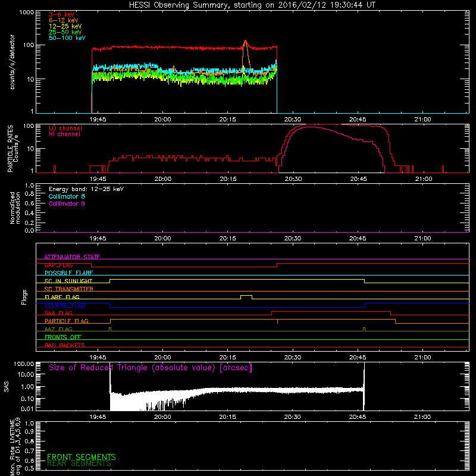Image resolution: width=476 pixels, height=476 pixels.
Task: Click the Mon. Rate LIVETIME axis label
Action: coord(15,446)
